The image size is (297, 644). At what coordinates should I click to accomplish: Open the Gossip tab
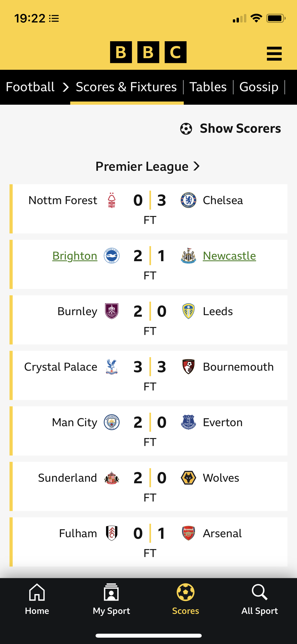pos(259,87)
